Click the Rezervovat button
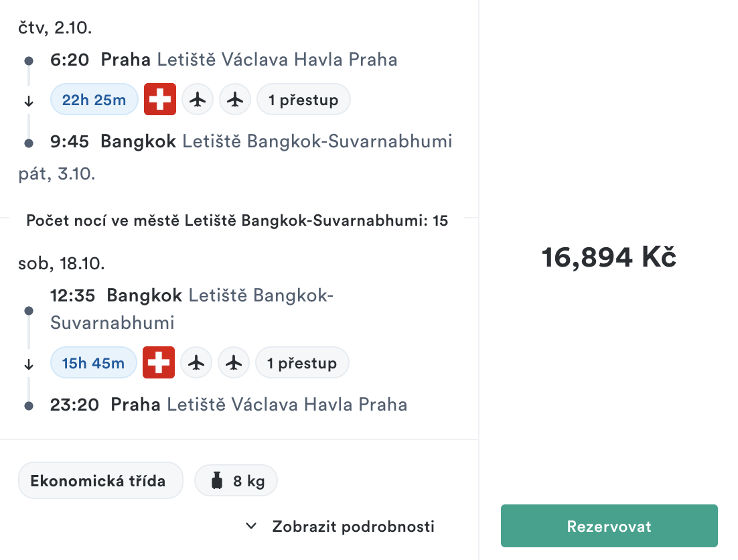This screenshot has width=738, height=560. (x=609, y=526)
